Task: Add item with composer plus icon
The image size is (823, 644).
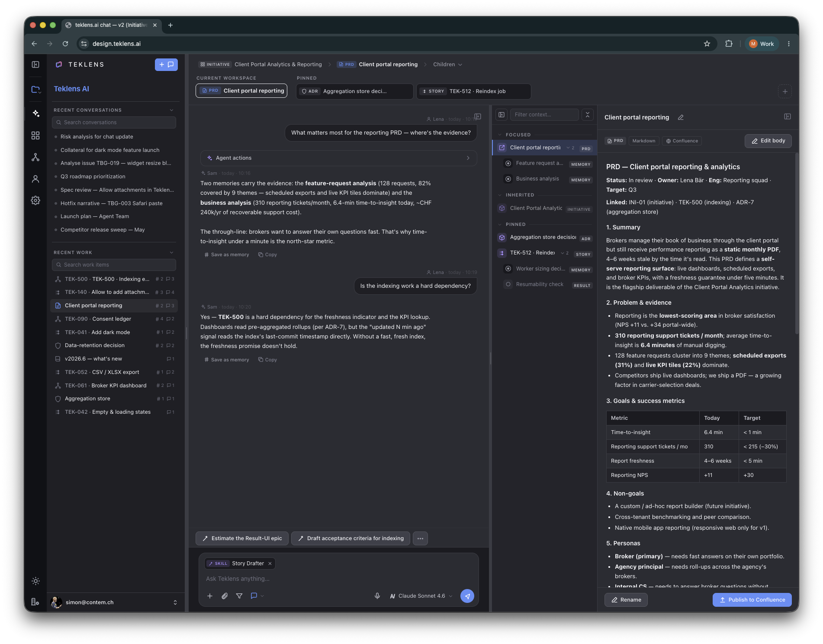Action: coord(210,596)
